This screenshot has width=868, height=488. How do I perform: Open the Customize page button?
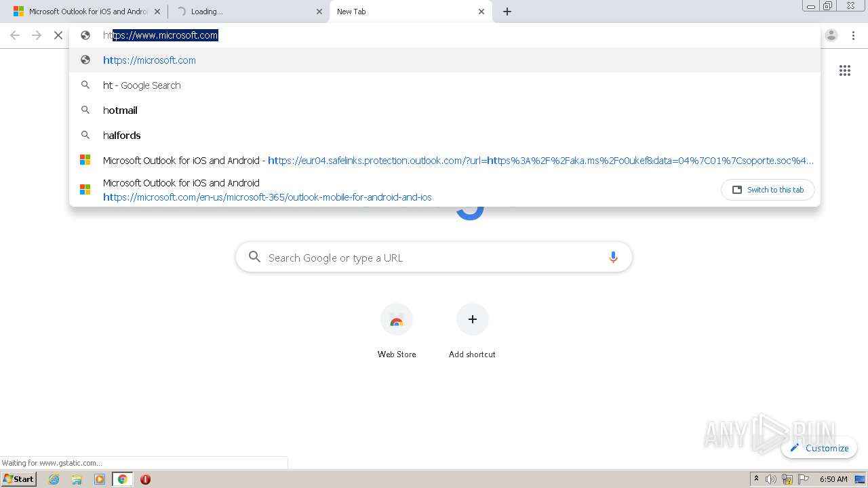pos(819,448)
